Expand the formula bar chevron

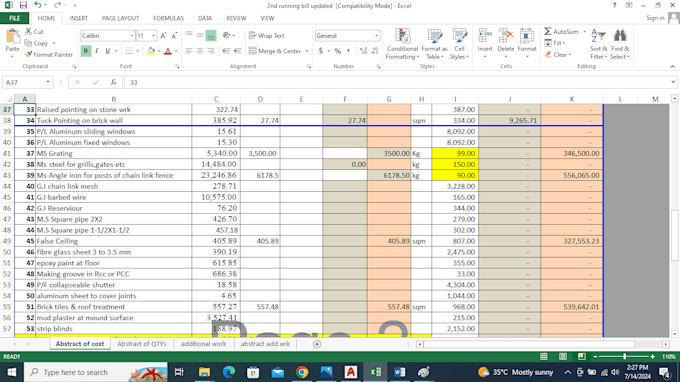tap(673, 82)
